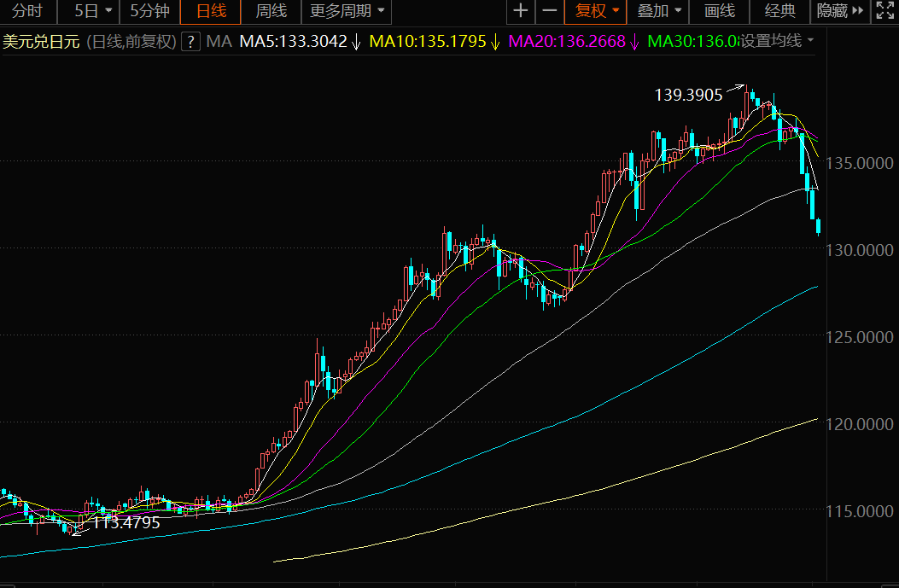
Task: Zoom in with the plus icon
Action: (x=521, y=11)
